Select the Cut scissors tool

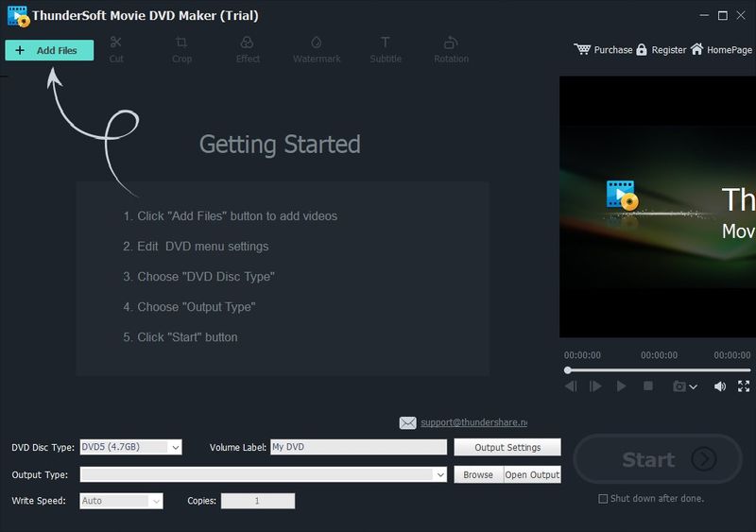click(x=115, y=50)
